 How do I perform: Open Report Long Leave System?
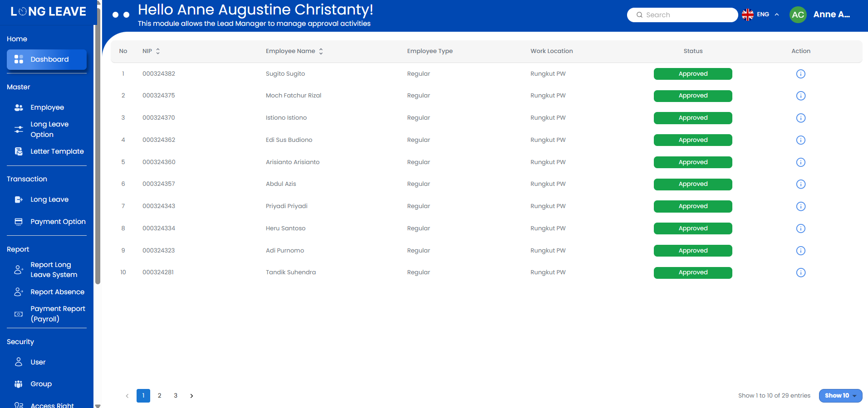47,270
